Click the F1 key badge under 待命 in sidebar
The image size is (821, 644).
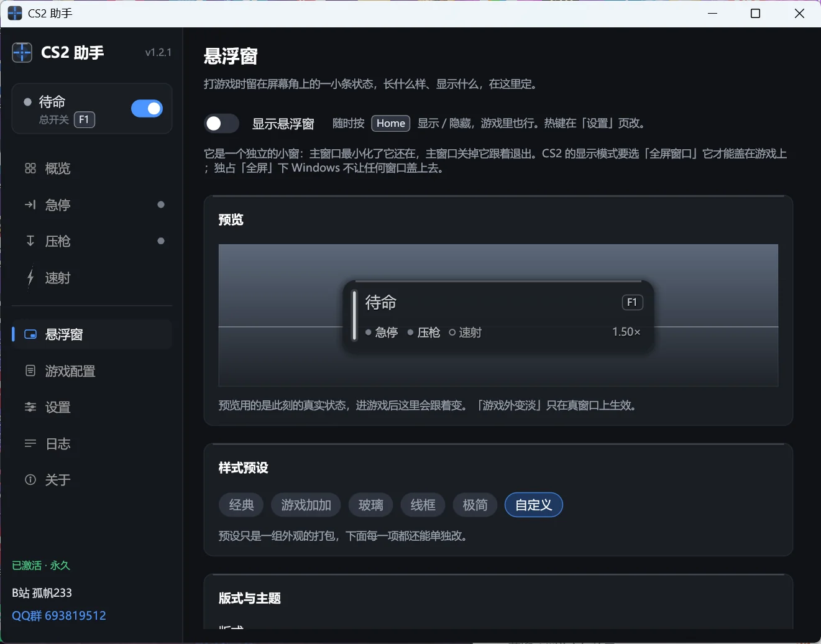[x=85, y=119]
